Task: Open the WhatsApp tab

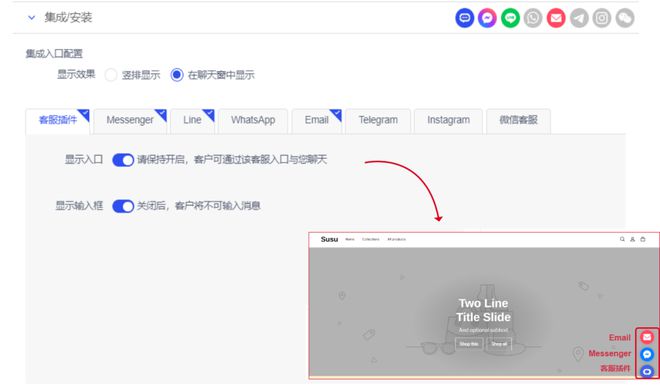Action: pyautogui.click(x=253, y=120)
